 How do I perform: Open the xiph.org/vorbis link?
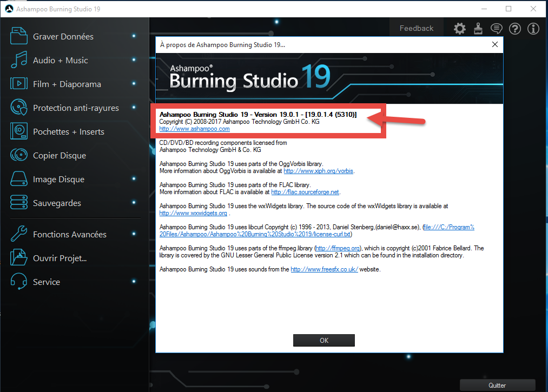coord(318,171)
